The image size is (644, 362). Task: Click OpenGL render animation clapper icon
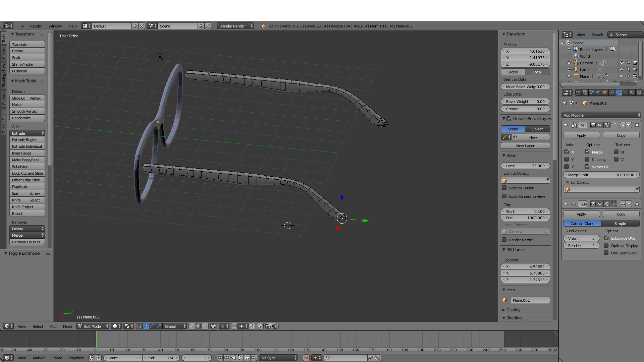275,326
